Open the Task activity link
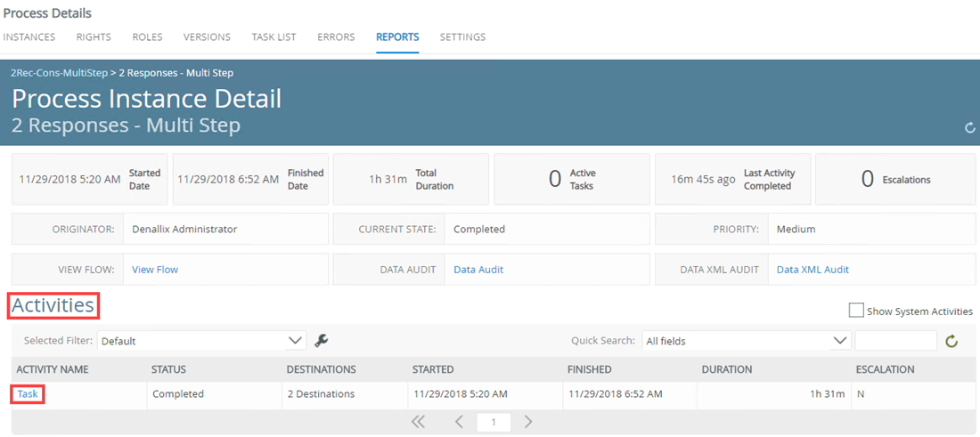The image size is (980, 437). (28, 394)
